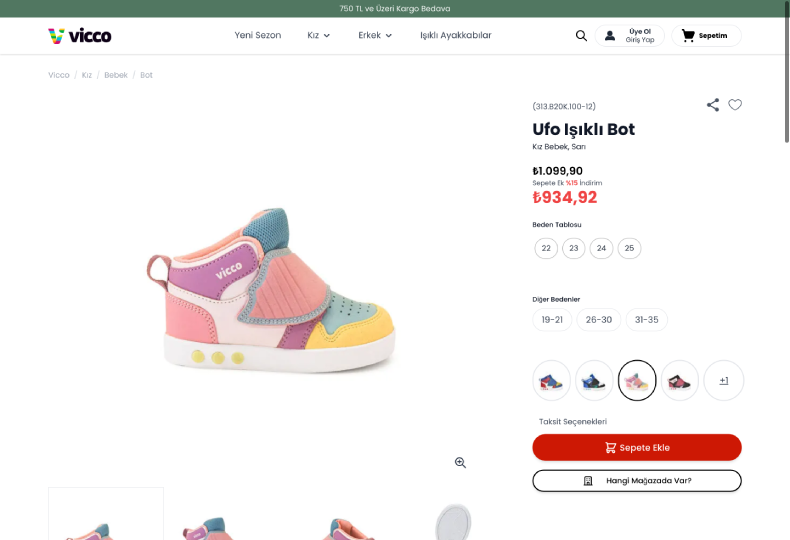Choose the 26-30 size range option
This screenshot has width=790, height=540.
pos(599,320)
